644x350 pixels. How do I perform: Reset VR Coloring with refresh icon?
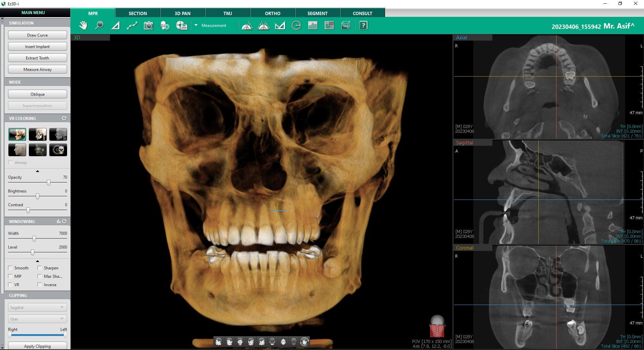click(x=64, y=118)
